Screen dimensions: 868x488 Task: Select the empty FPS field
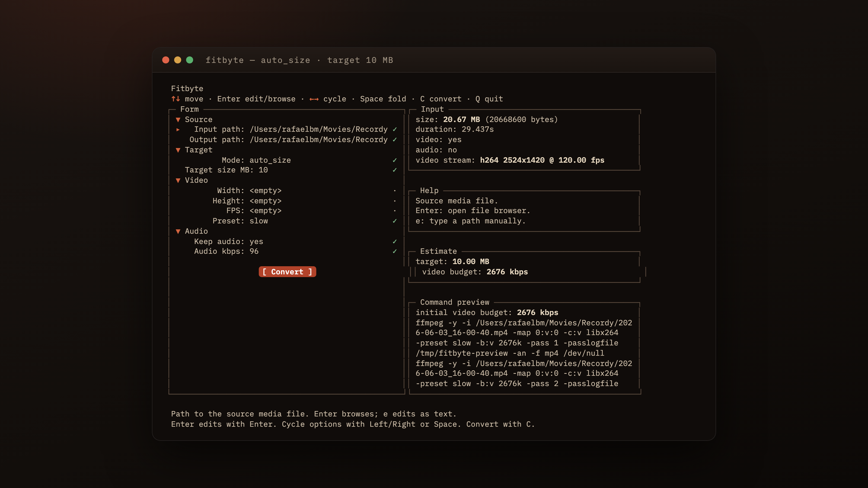[286, 210]
